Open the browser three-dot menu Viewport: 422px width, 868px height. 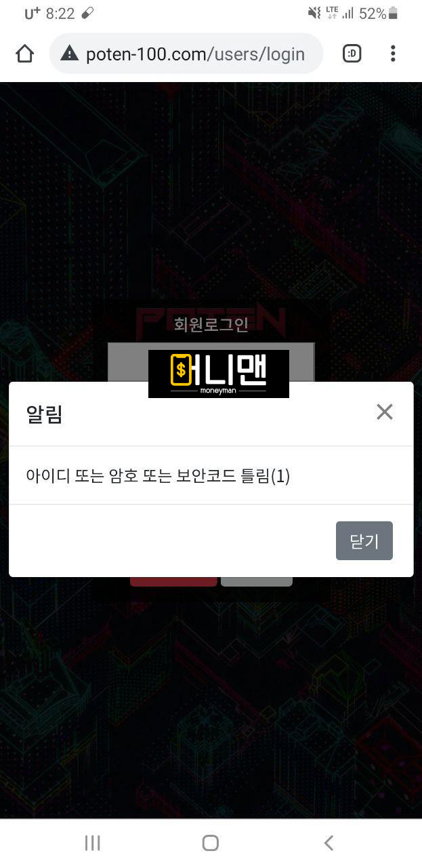coord(393,54)
